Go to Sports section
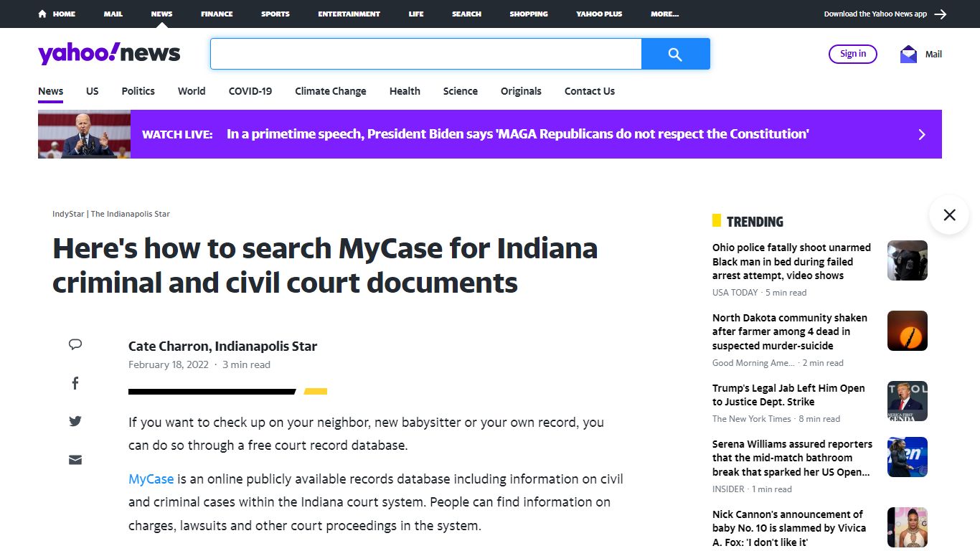 coord(275,14)
